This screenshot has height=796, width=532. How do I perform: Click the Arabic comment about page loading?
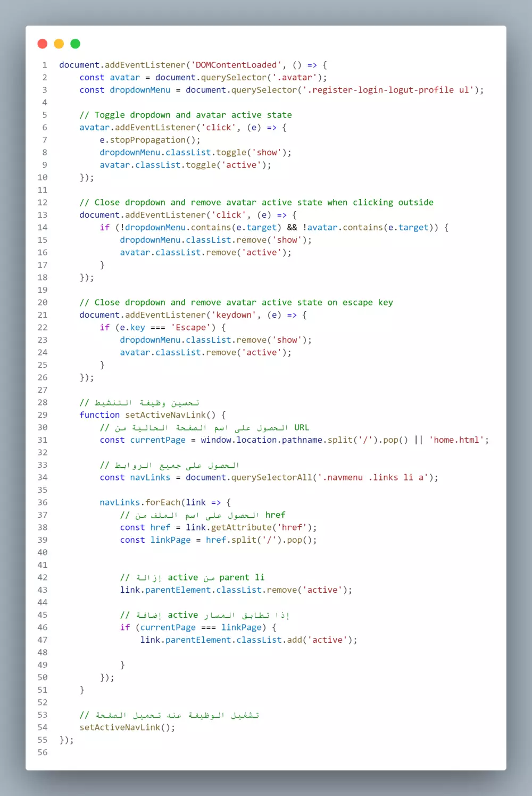[170, 715]
